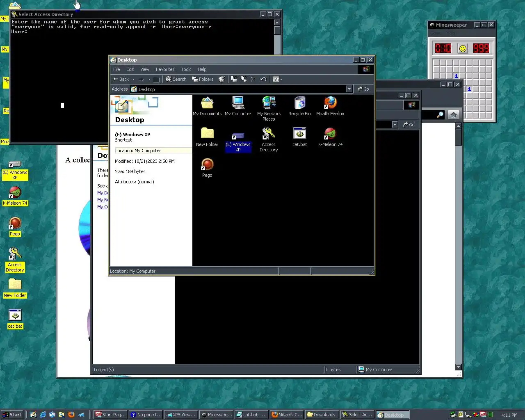Viewport: 525px width, 420px height.
Task: Select K-Meleon 74 icon in Desktop window
Action: [x=330, y=137]
